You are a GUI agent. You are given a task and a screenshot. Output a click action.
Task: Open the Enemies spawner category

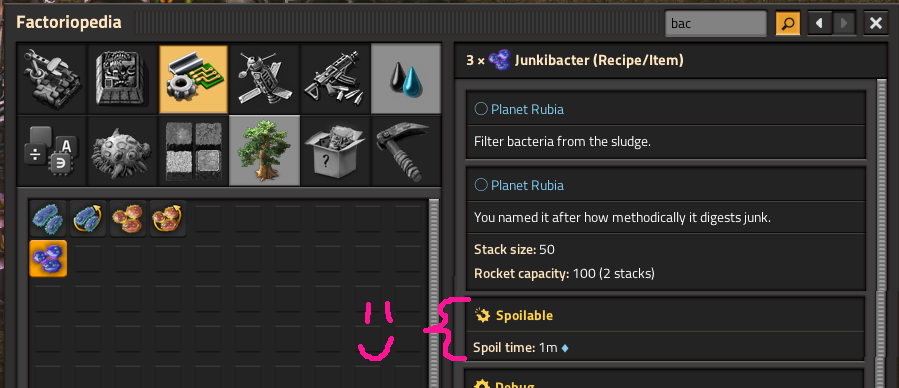click(123, 150)
